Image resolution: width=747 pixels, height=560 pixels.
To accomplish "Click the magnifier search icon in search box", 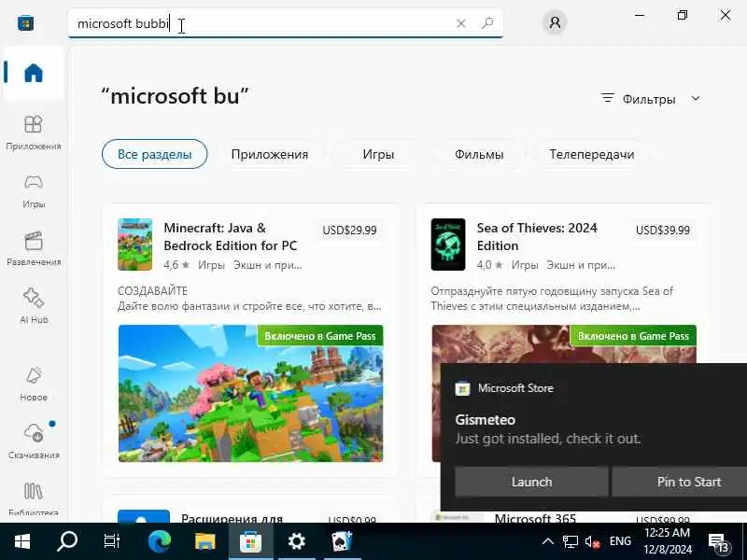I will click(486, 22).
